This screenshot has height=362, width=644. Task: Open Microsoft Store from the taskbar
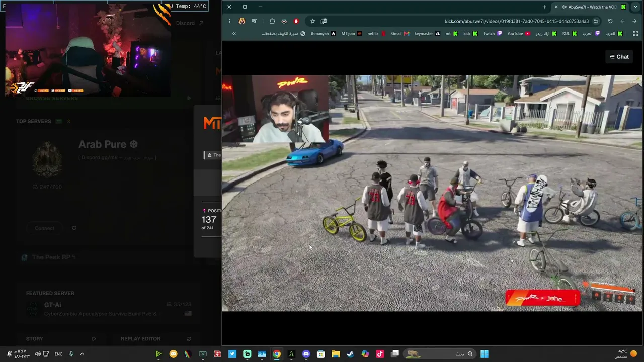click(320, 354)
